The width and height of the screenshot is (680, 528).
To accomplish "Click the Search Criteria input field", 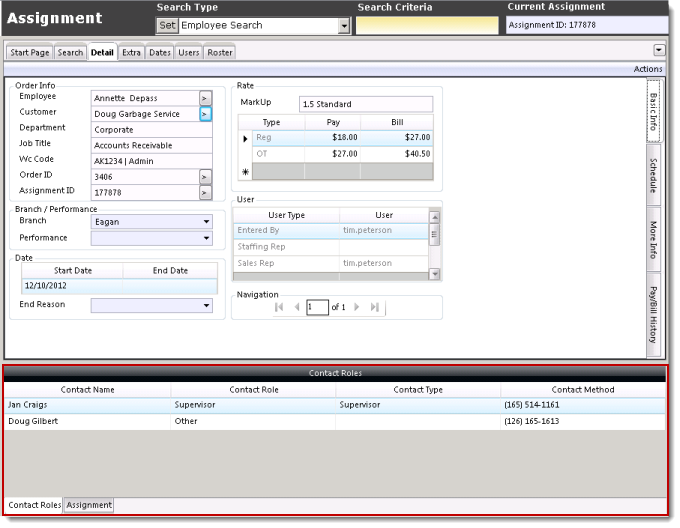I will [427, 26].
